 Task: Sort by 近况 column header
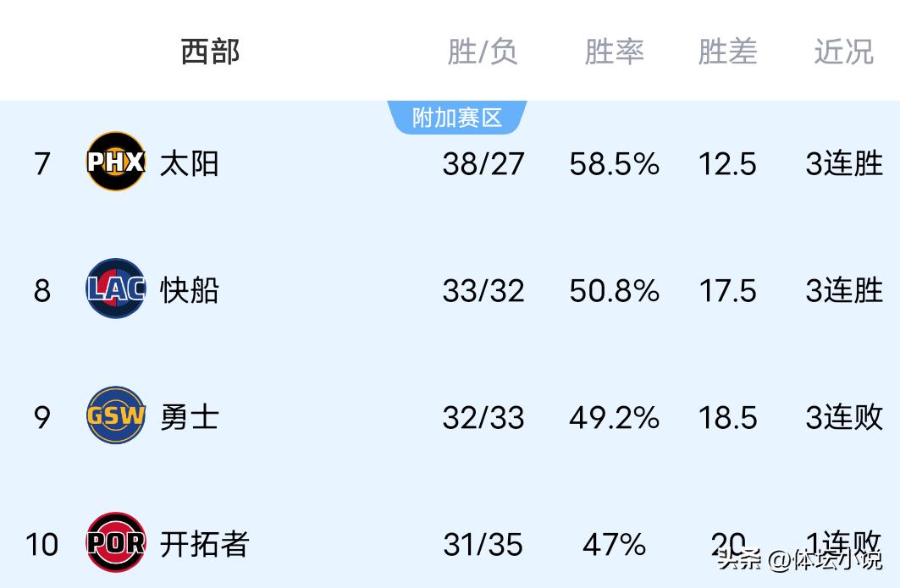[x=843, y=52]
